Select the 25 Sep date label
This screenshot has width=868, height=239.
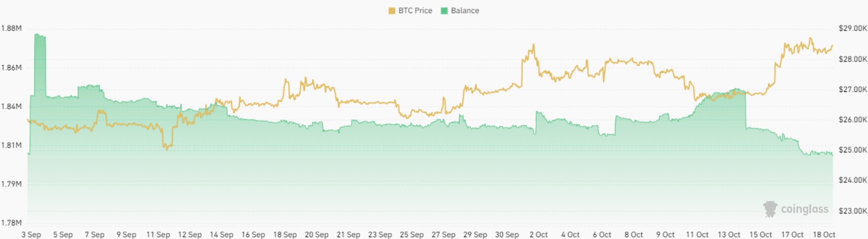(x=411, y=234)
